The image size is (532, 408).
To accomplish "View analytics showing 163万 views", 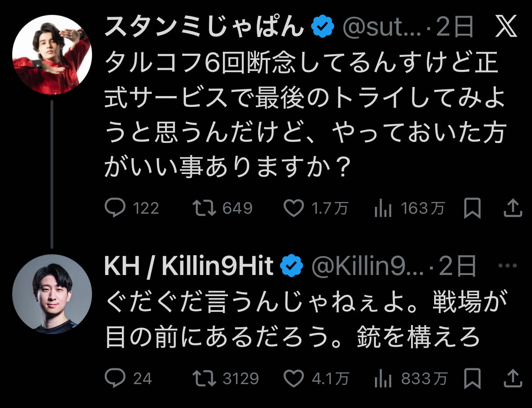I will click(383, 208).
